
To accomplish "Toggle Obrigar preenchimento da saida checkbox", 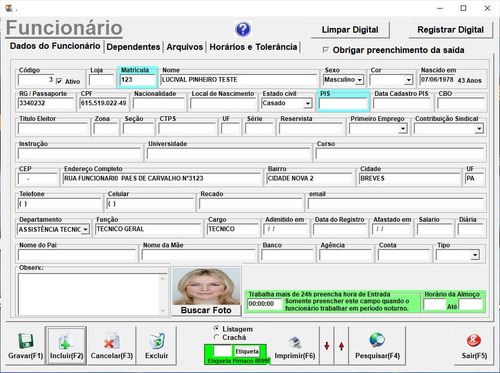I will coord(326,50).
